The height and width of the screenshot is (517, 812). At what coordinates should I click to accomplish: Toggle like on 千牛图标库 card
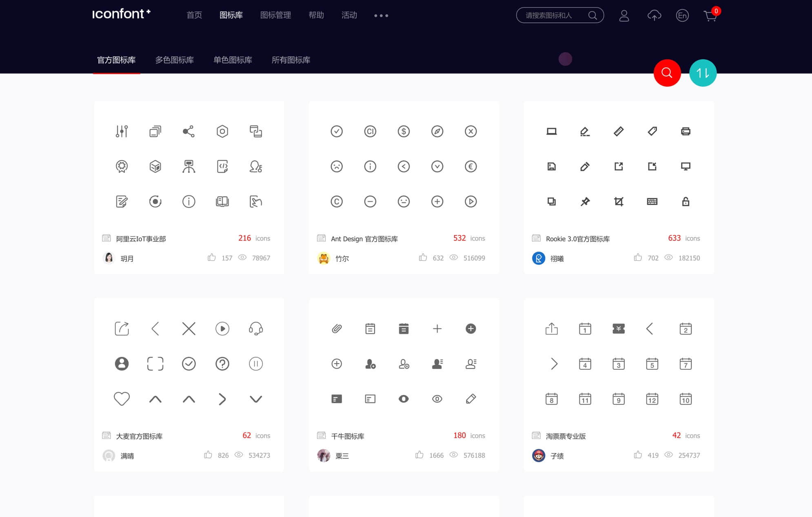coord(419,455)
